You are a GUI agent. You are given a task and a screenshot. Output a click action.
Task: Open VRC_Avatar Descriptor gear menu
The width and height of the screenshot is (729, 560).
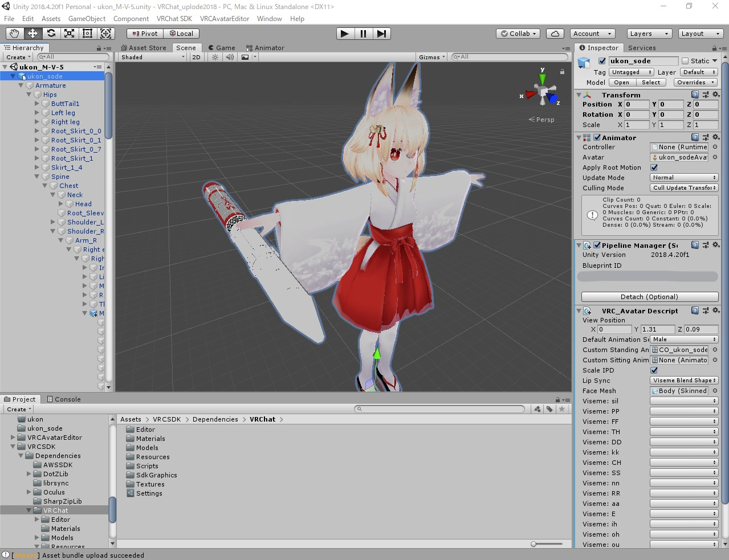[716, 310]
